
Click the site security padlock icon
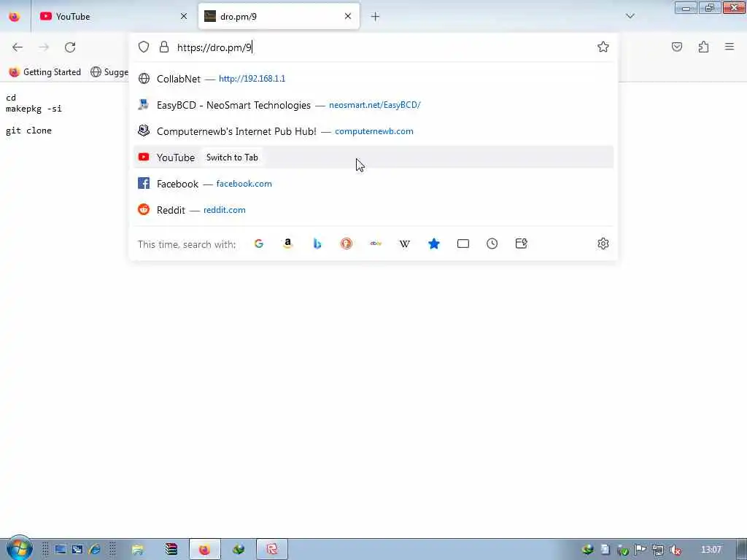click(164, 47)
